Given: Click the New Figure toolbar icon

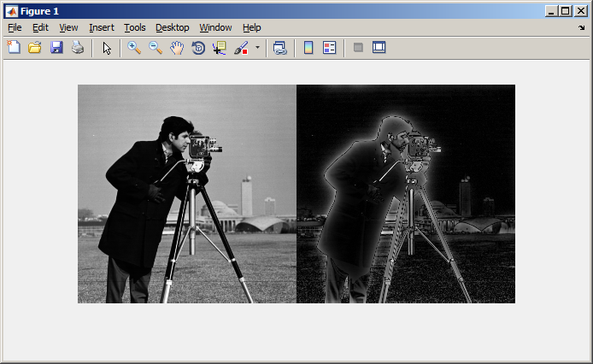Looking at the screenshot, I should click(14, 48).
